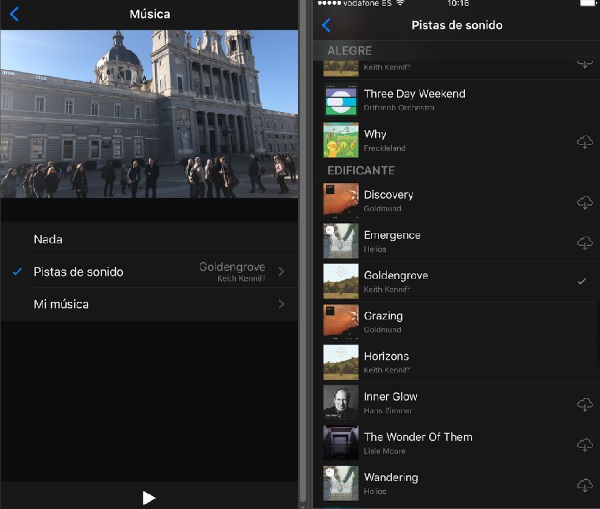Download Wandering using its cloud icon
The image size is (600, 509).
pos(584,485)
